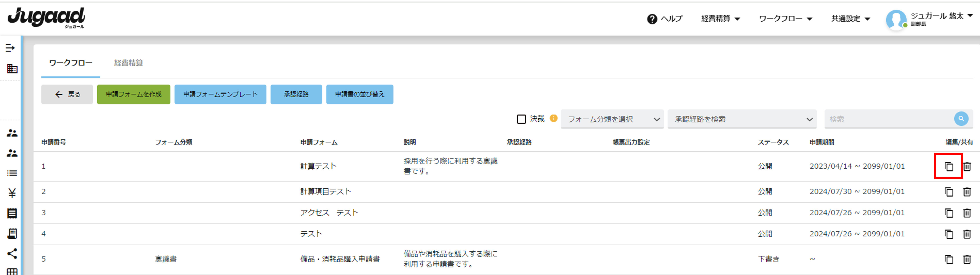Click the アクセス テスト form name
The height and width of the screenshot is (275, 980).
[x=329, y=213]
